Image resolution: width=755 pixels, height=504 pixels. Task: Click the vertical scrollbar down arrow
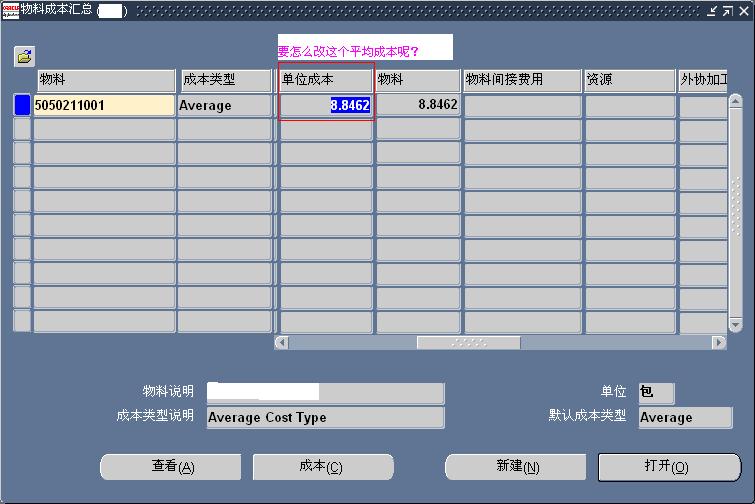pyautogui.click(x=735, y=325)
